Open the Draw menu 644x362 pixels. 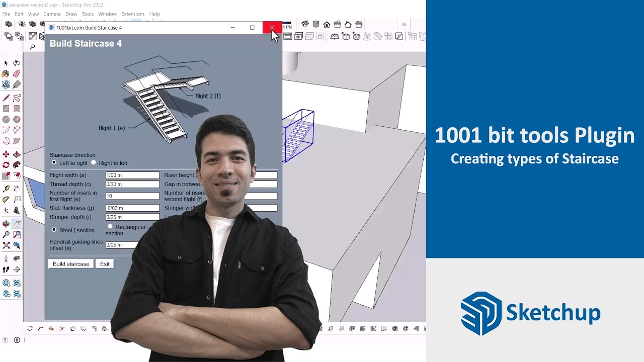tap(71, 14)
